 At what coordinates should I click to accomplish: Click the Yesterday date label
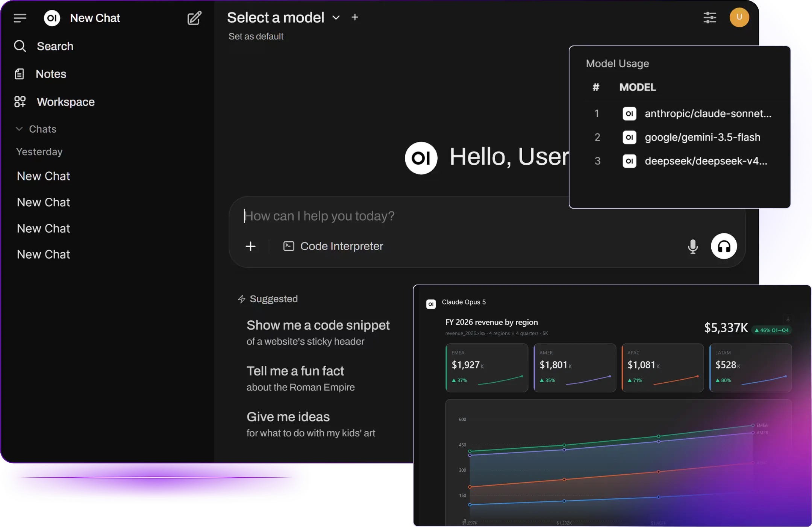coord(39,151)
